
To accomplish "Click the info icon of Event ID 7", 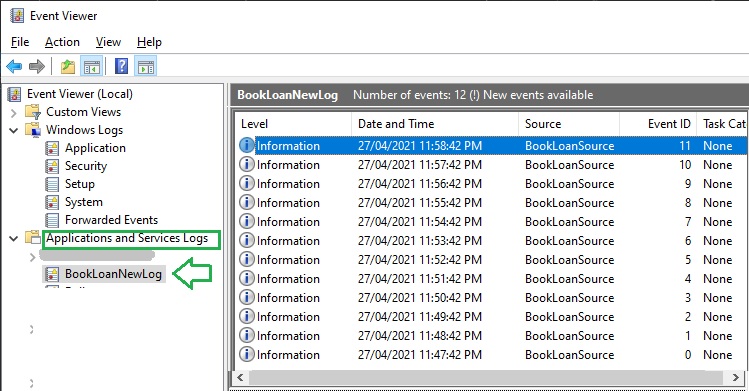I will (x=246, y=222).
